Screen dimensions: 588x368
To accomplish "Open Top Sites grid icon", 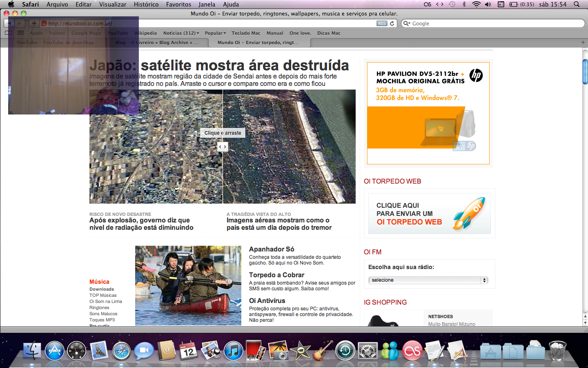I will click(20, 33).
